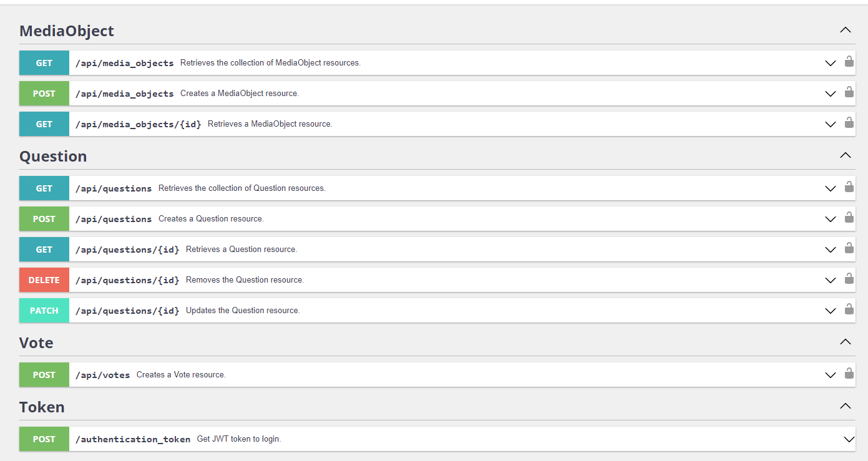Collapse the MediaObject section arrow
Image resolution: width=868 pixels, height=461 pixels.
846,30
